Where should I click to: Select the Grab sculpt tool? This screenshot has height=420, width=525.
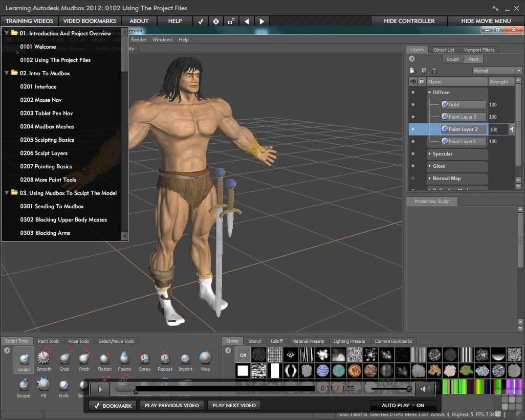pos(64,360)
